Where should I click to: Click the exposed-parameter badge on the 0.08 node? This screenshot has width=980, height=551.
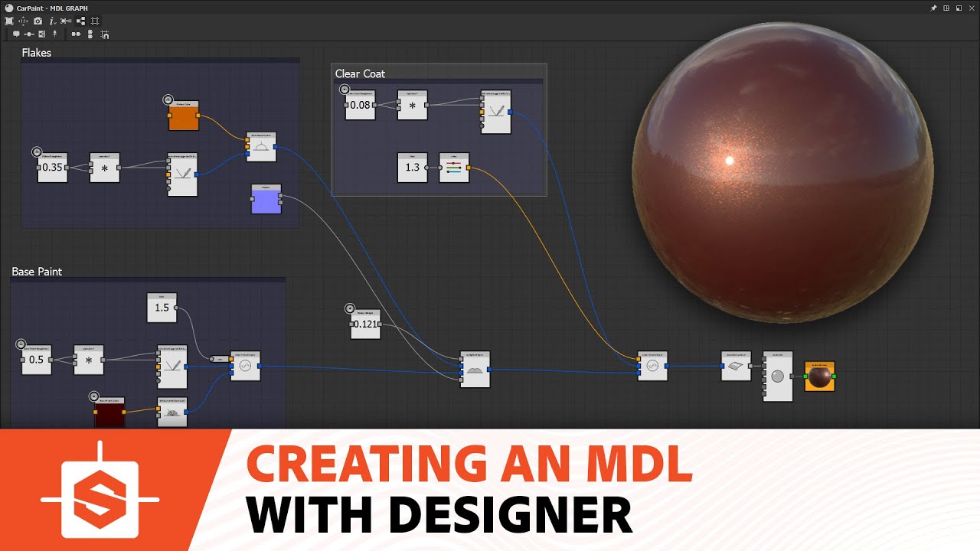pyautogui.click(x=345, y=90)
